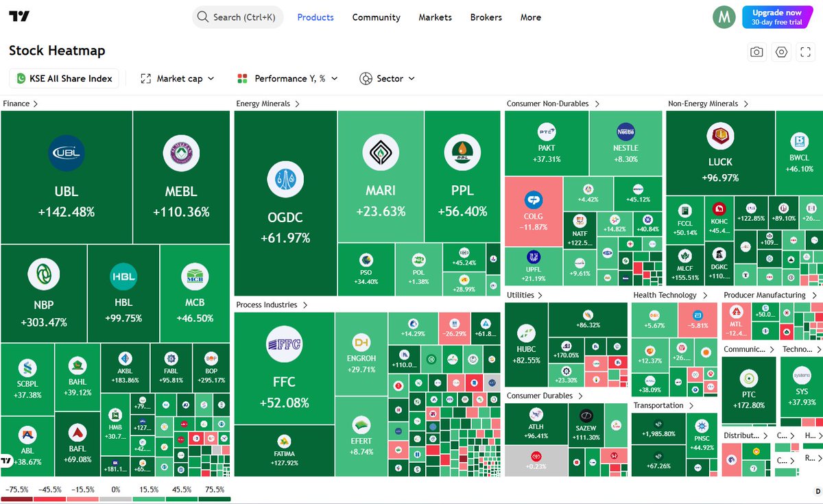The image size is (823, 504).
Task: Click the PAKT logo tile
Action: tap(547, 131)
